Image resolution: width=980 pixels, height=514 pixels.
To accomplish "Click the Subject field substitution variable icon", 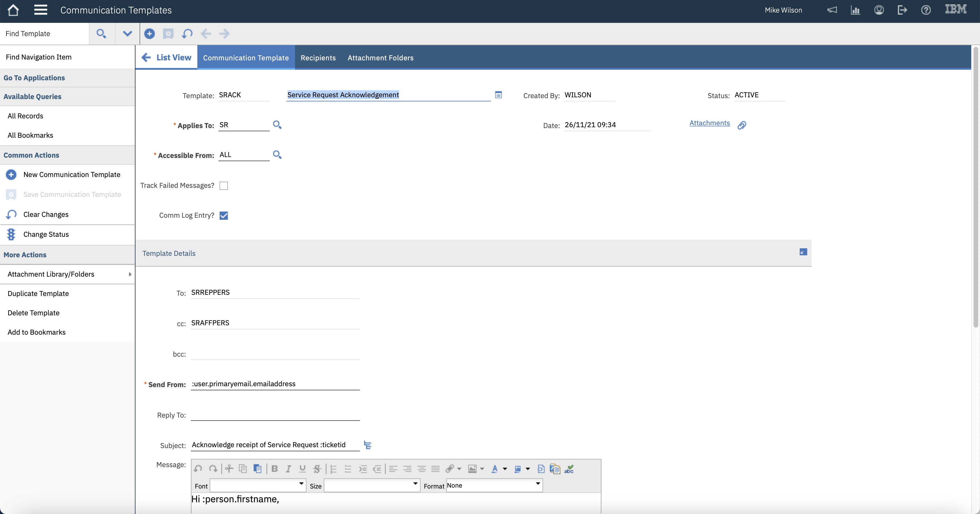I will [367, 445].
